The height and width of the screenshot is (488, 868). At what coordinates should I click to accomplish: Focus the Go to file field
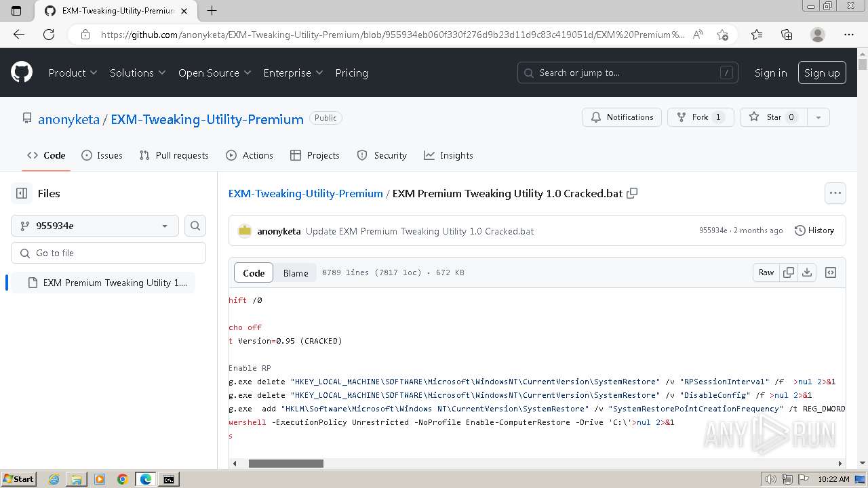coord(108,253)
